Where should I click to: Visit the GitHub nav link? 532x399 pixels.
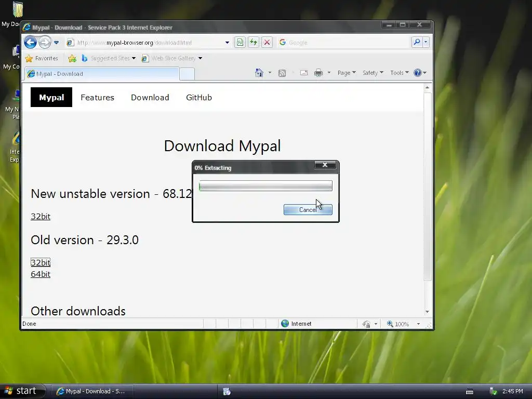click(199, 97)
